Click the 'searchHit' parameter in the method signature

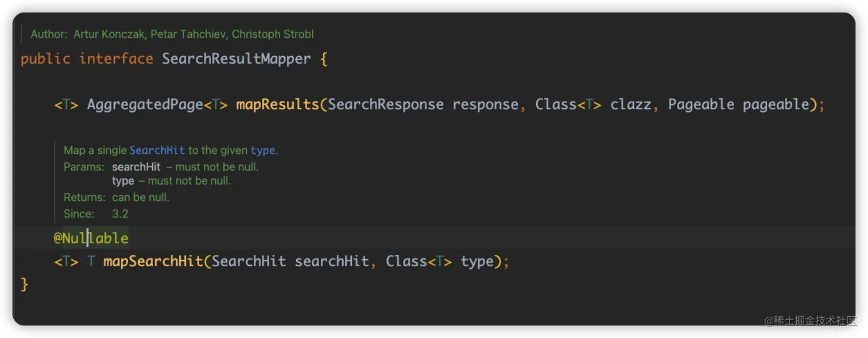coord(332,262)
